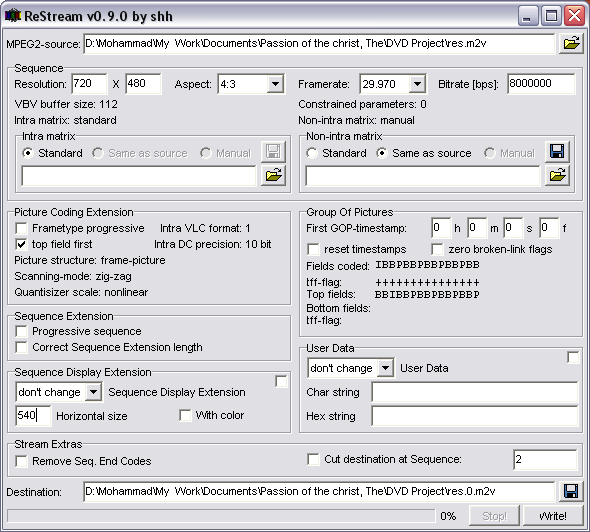This screenshot has width=590, height=532.
Task: Click the write progress bar
Action: click(221, 516)
